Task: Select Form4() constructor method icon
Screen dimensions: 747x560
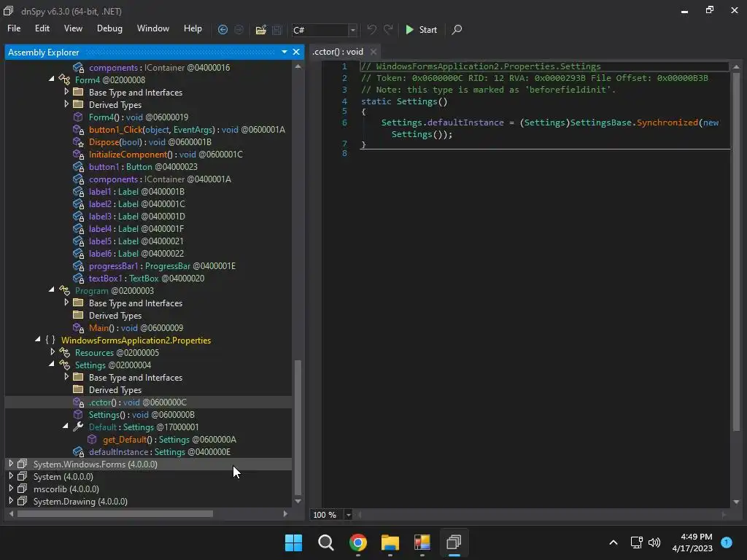Action: 78,117
